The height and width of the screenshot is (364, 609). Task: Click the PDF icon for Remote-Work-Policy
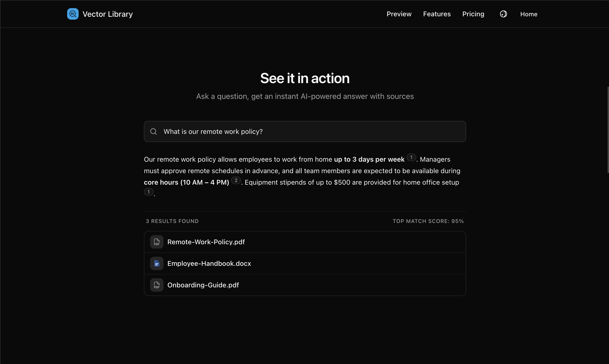157,242
